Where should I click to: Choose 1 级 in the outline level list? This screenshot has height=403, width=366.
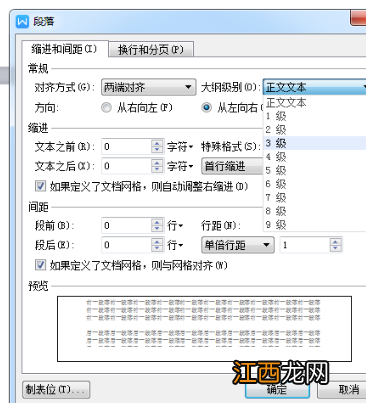point(314,116)
